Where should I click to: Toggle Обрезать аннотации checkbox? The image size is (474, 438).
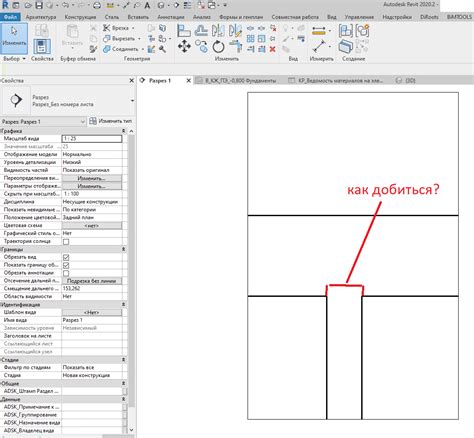point(66,273)
